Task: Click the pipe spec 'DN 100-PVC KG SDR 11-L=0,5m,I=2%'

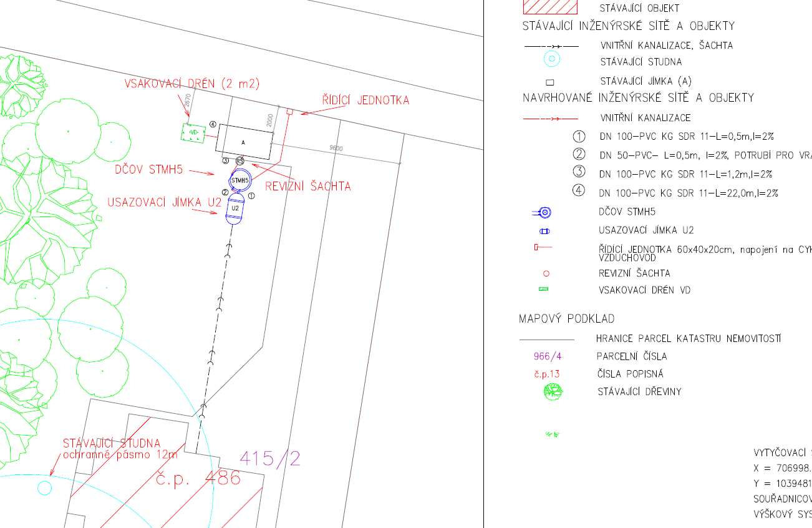Action: click(x=686, y=137)
